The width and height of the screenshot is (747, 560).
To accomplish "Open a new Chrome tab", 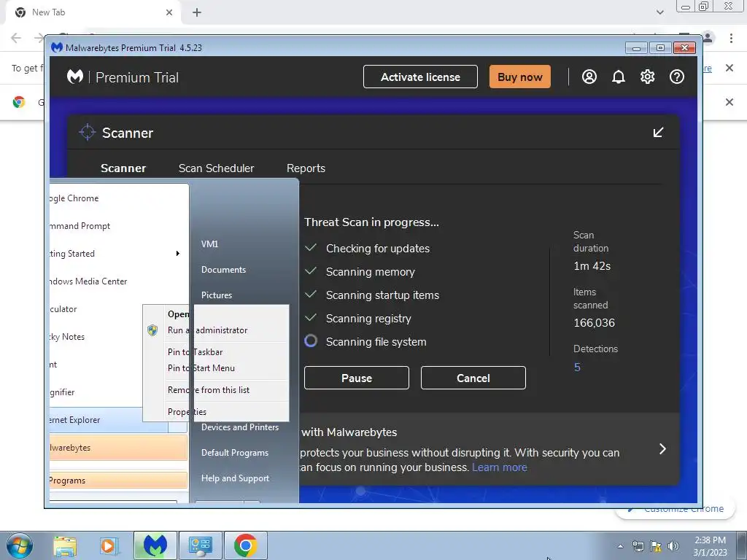I will [197, 12].
